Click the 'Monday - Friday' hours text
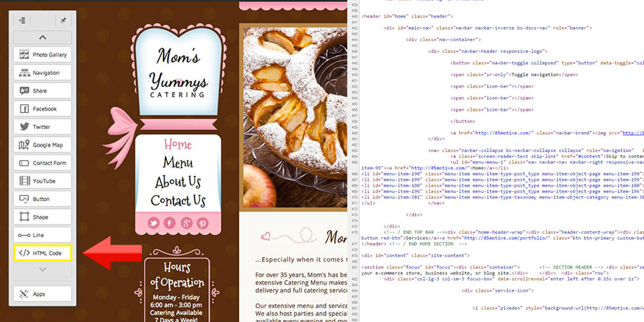The width and height of the screenshot is (644, 322). click(176, 297)
